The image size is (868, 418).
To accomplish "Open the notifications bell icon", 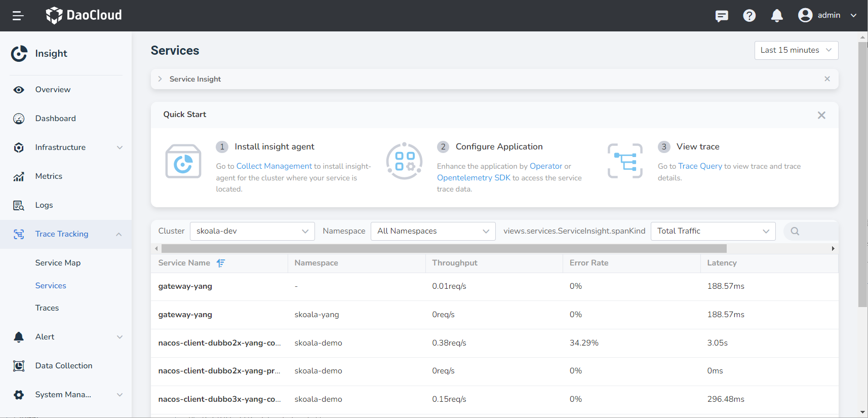I will point(777,16).
